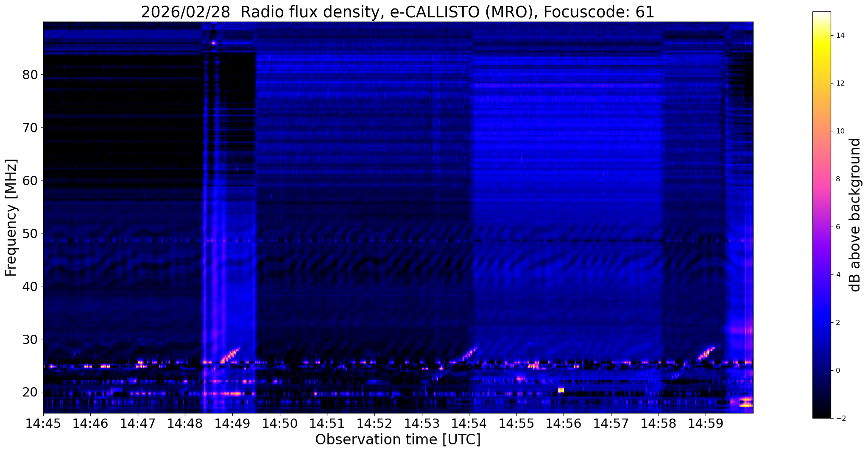Click the 14:51 time tick label
This screenshot has width=868, height=452.
click(327, 424)
